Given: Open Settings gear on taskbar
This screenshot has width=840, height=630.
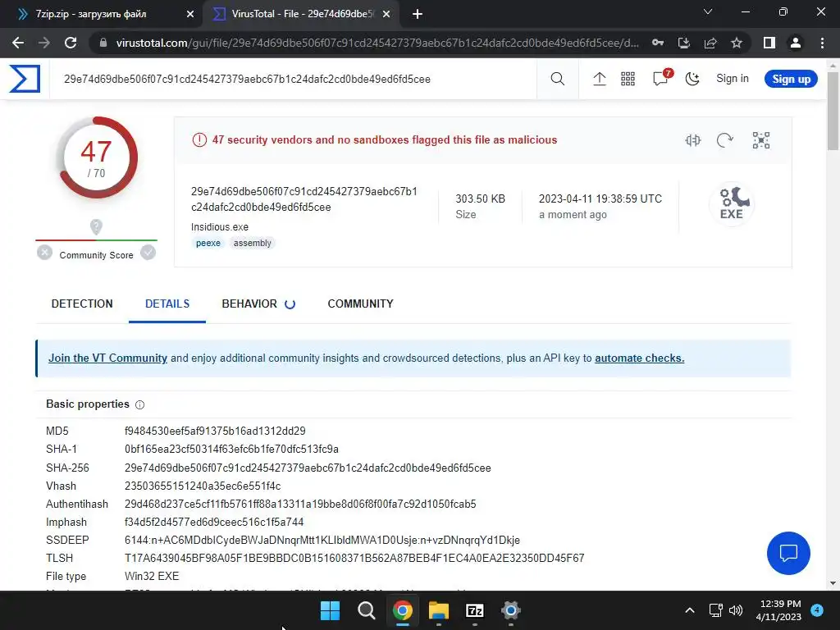Looking at the screenshot, I should tap(510, 610).
